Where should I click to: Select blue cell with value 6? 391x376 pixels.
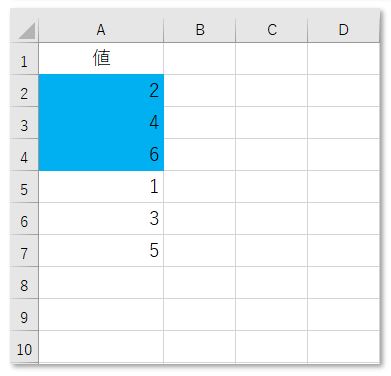tap(101, 155)
